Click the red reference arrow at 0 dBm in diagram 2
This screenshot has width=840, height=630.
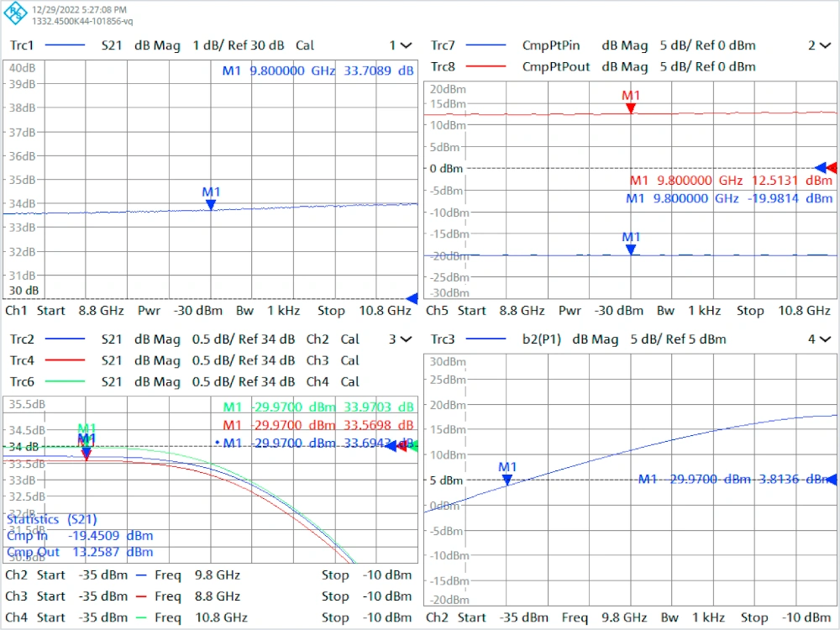pos(832,168)
